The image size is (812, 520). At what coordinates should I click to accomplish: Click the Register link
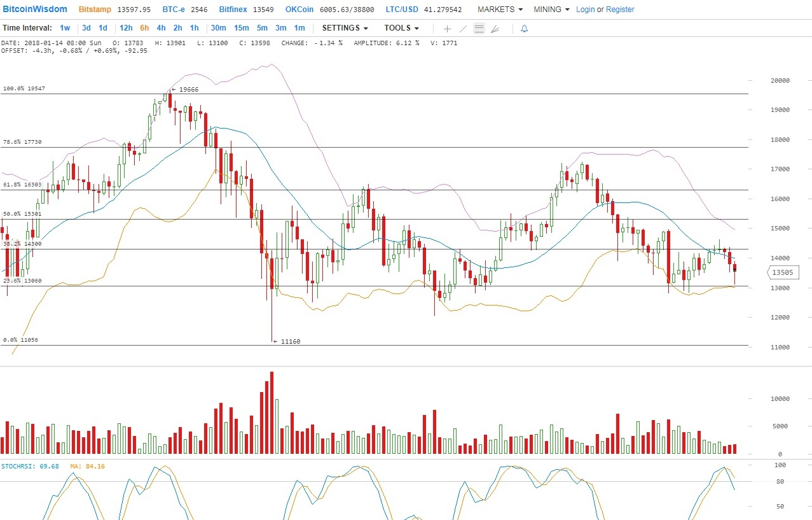(x=620, y=10)
